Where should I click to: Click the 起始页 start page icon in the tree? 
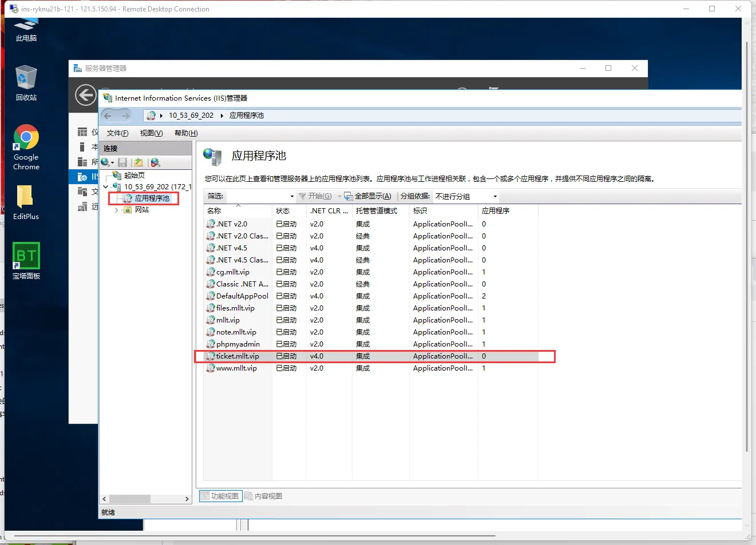(117, 176)
